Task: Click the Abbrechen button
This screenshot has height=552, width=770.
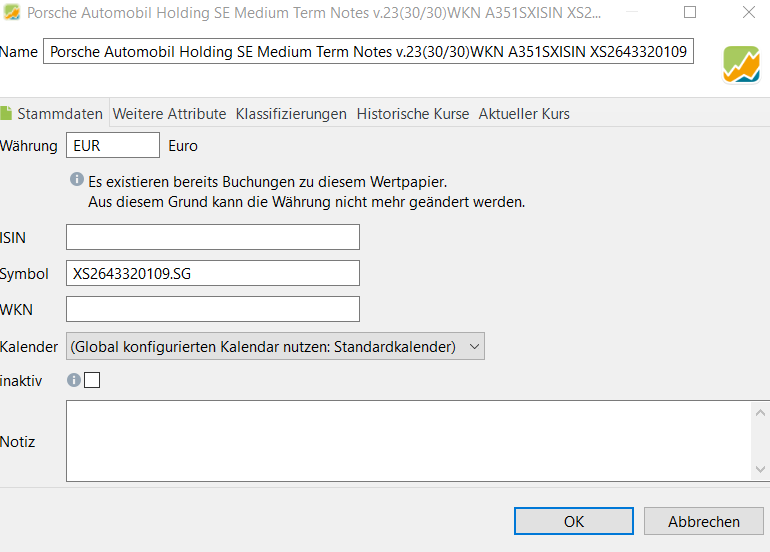Action: 704,521
